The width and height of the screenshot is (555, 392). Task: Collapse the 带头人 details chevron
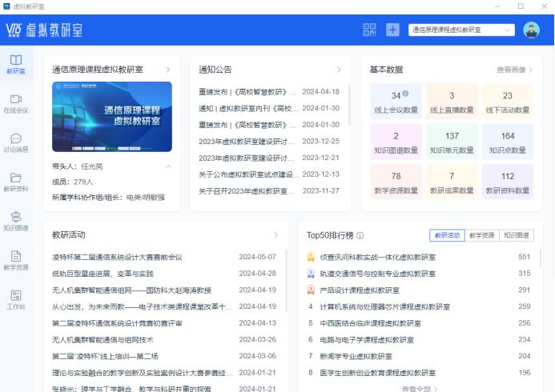167,166
